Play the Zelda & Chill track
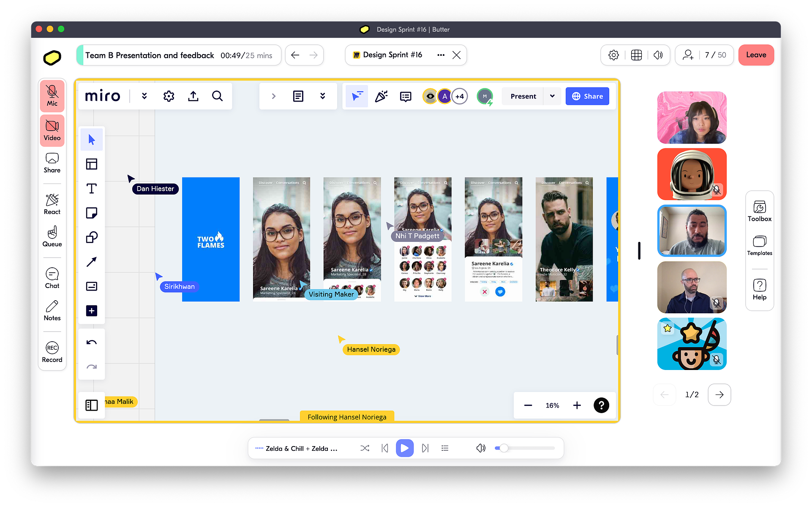 click(404, 448)
